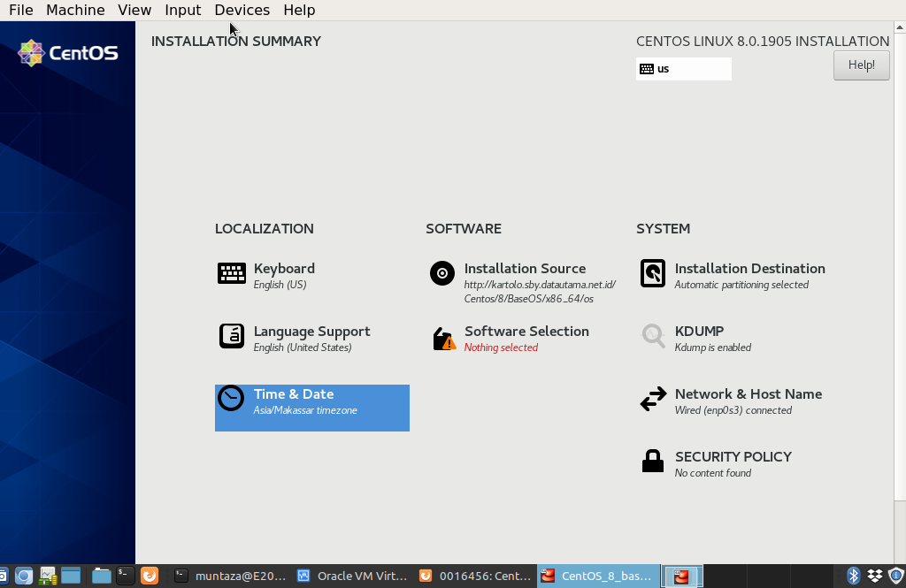This screenshot has width=906, height=588.
Task: Click 'CENTOS LINUX 8.0.1905 INSTALLATION' title text
Action: (763, 42)
